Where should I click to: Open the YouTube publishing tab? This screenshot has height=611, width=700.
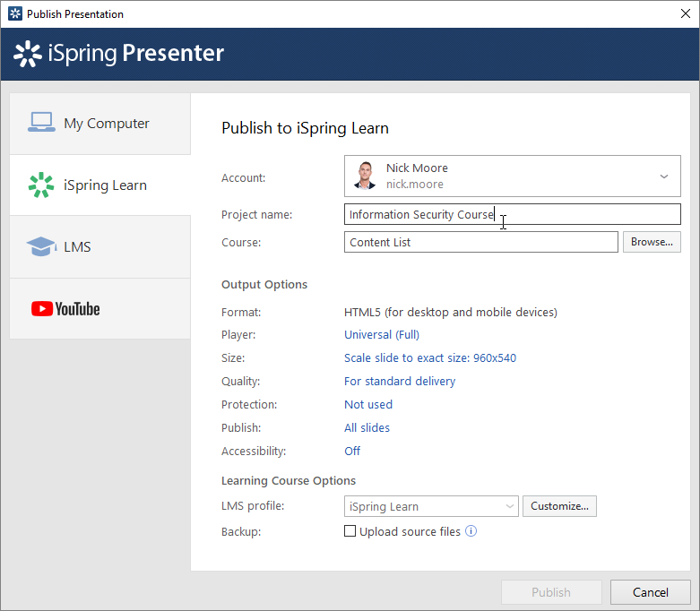coord(100,309)
